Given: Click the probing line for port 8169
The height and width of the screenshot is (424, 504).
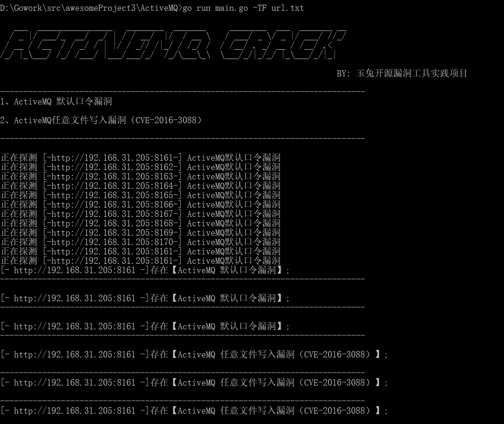Looking at the screenshot, I should pos(140,232).
